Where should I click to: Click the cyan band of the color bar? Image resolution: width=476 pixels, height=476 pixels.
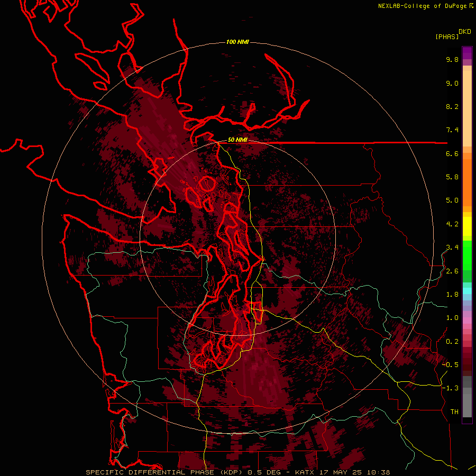(x=467, y=290)
